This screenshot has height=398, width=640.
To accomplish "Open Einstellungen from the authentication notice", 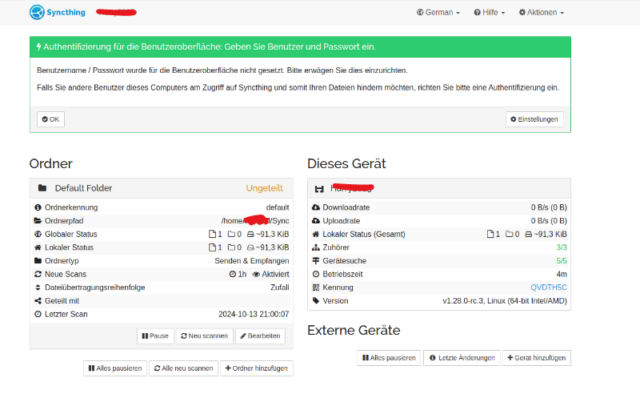I will 534,119.
